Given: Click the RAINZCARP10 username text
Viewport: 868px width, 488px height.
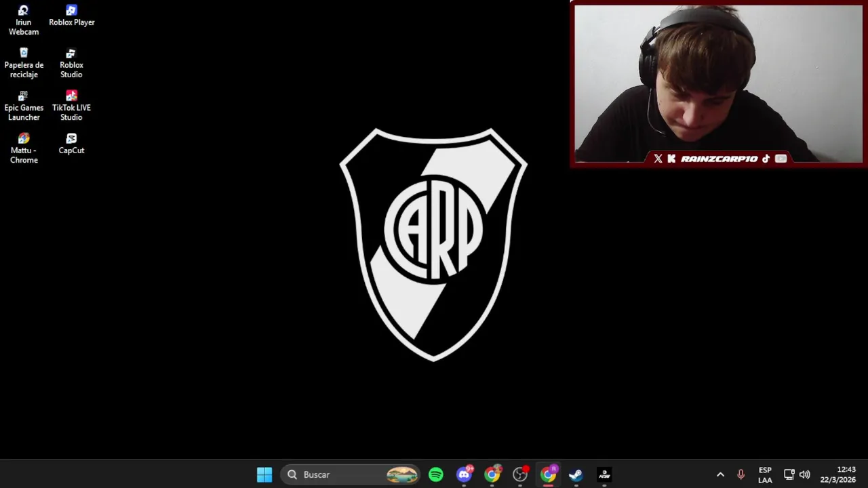Looking at the screenshot, I should (x=719, y=159).
